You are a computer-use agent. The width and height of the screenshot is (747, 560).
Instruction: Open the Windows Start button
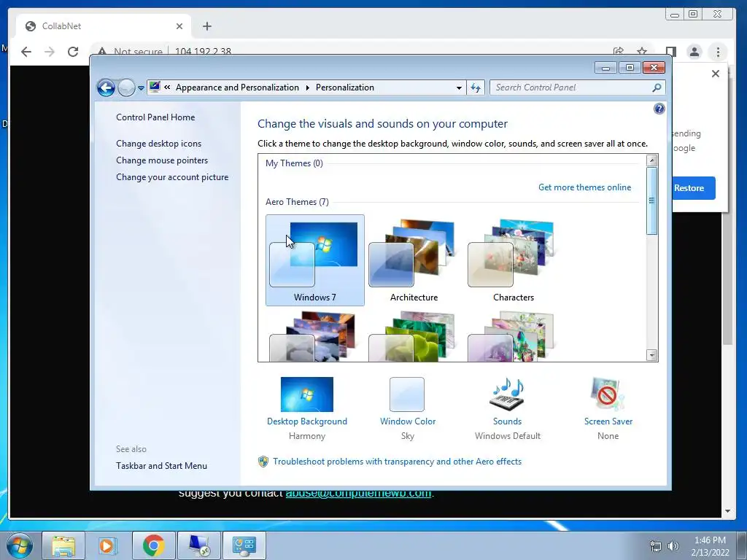click(x=20, y=545)
